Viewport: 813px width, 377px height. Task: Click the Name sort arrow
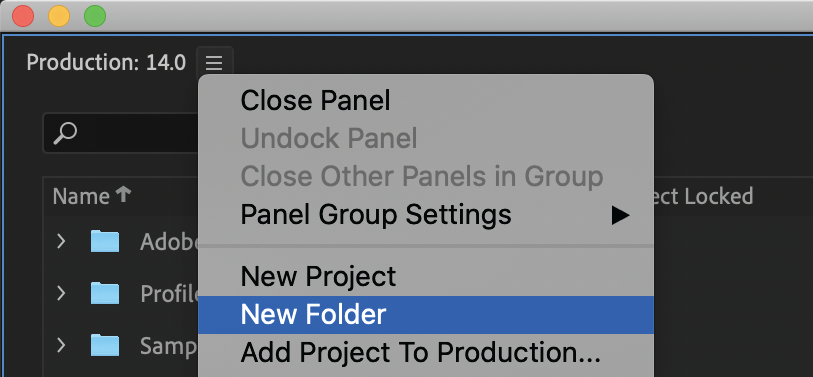tap(123, 195)
